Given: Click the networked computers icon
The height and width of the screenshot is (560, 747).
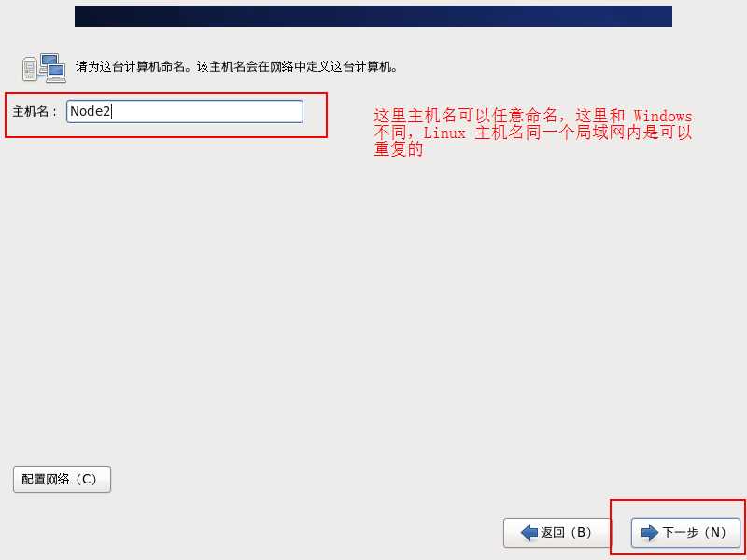Looking at the screenshot, I should click(44, 68).
